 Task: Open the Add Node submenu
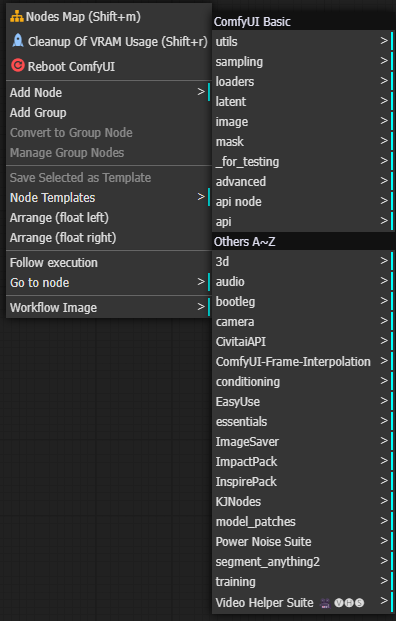pyautogui.click(x=109, y=93)
